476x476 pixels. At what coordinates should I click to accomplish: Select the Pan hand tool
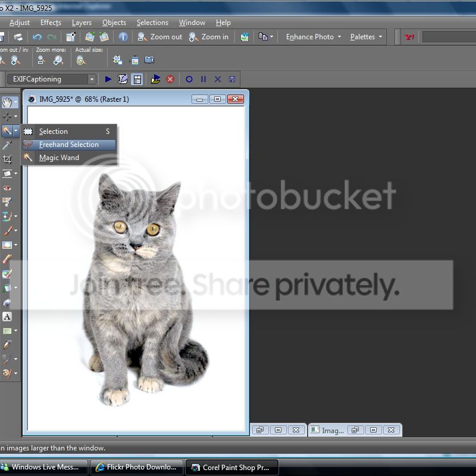(x=7, y=102)
